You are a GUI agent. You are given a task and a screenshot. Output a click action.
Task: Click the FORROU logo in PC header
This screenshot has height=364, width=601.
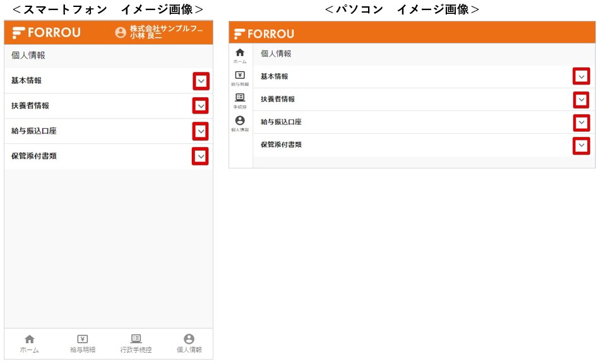(264, 34)
